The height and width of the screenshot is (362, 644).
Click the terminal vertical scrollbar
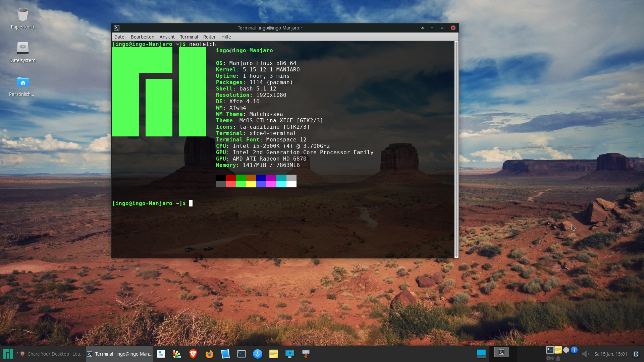click(456, 149)
